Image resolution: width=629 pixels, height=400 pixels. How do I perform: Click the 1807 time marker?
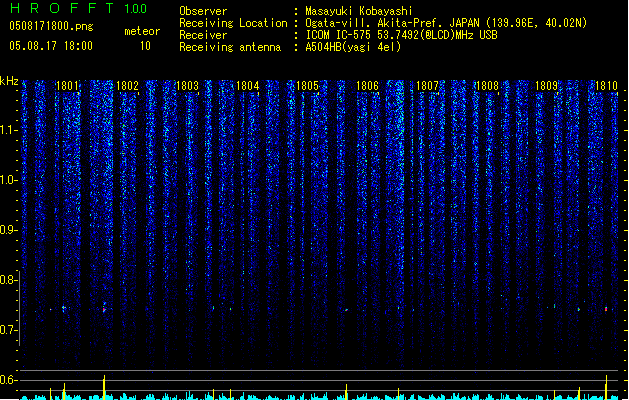pyautogui.click(x=427, y=86)
